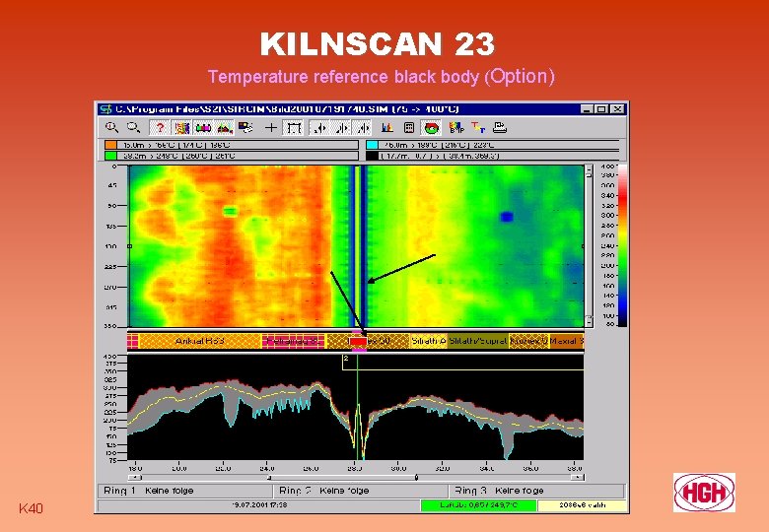This screenshot has width=769, height=532.
Task: Open the text font TT icon
Action: coord(478,128)
